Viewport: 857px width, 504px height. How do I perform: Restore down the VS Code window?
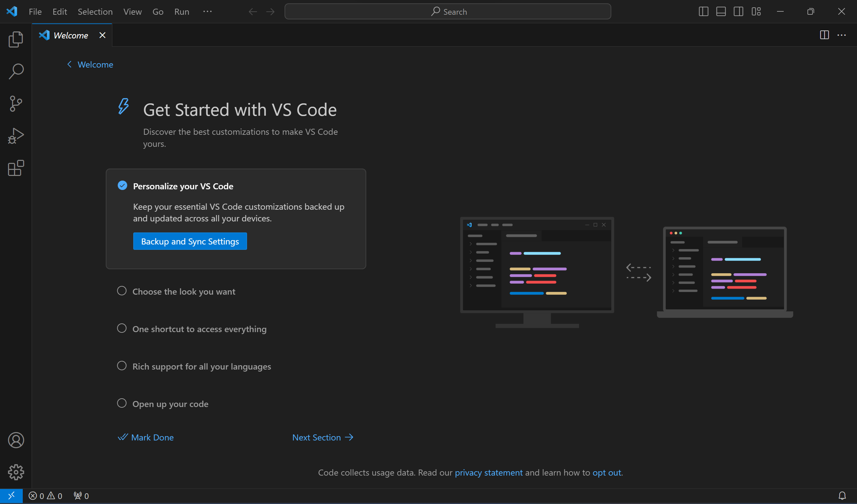tap(811, 12)
